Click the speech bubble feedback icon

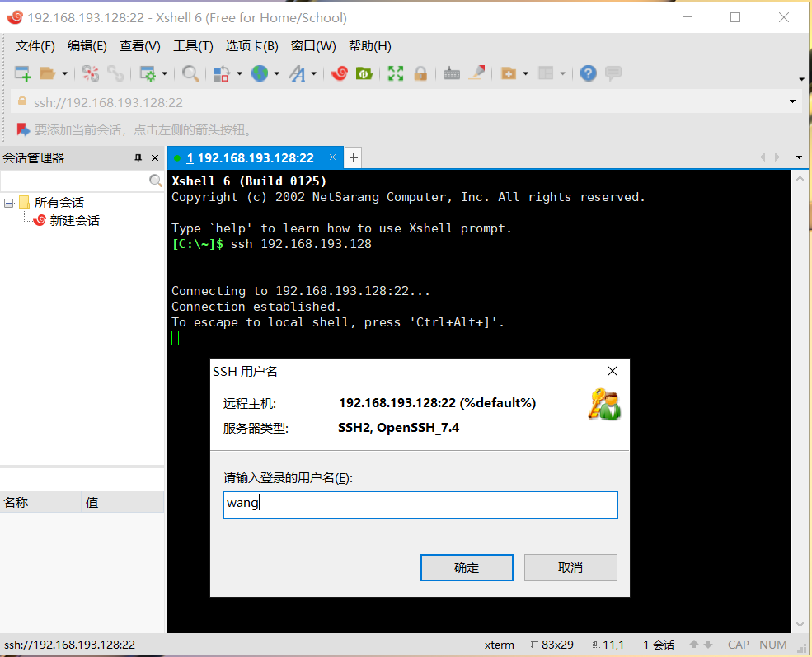(613, 73)
